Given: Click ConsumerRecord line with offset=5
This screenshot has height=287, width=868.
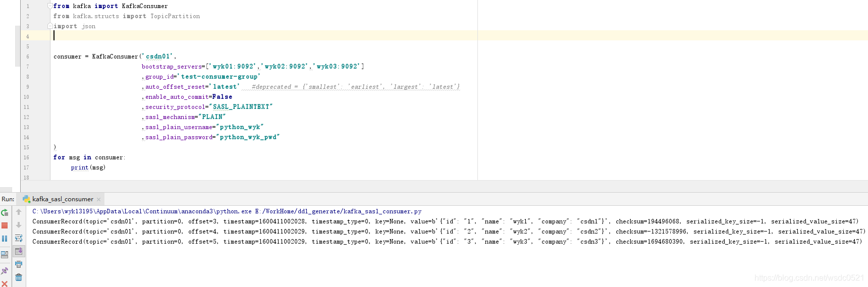Looking at the screenshot, I should click(x=447, y=242).
